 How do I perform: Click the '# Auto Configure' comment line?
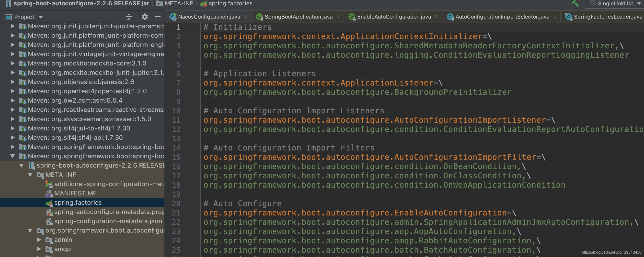point(242,203)
